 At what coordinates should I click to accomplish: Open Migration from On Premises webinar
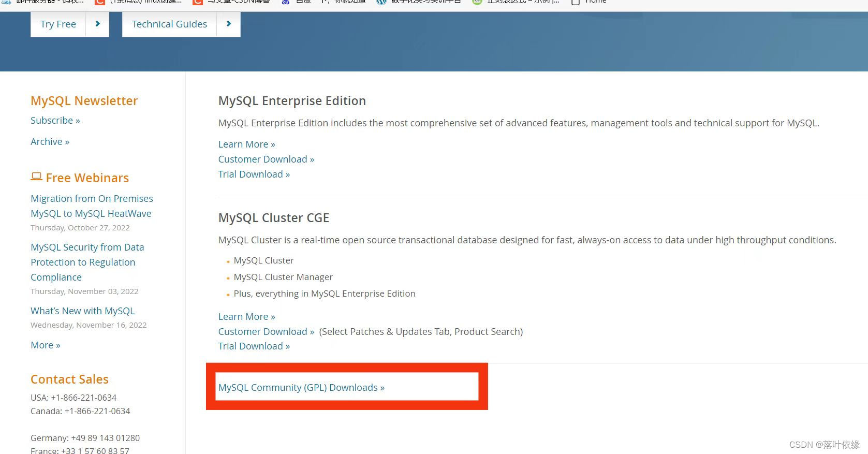point(92,206)
